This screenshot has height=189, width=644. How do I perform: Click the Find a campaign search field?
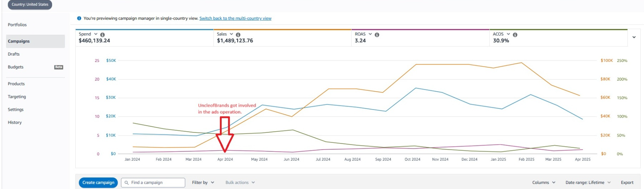point(153,183)
